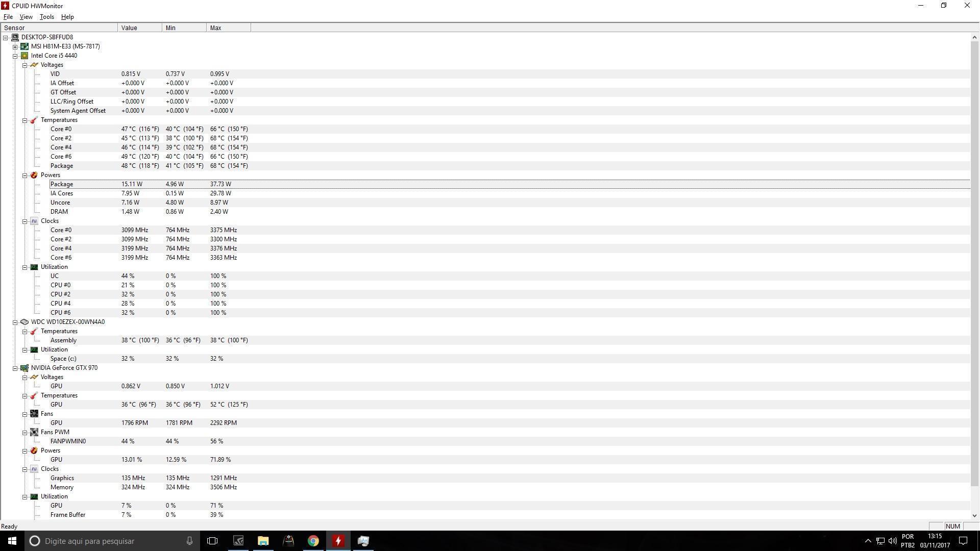The width and height of the screenshot is (980, 551).
Task: Collapse the CPU Voltages group
Action: click(x=24, y=65)
